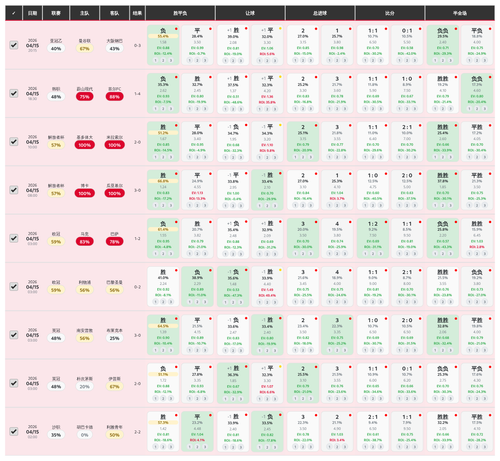This screenshot has width=500, height=461.
Task: Click the yellow dot on +1 平 card, 0-3 row
Action: point(280,29)
